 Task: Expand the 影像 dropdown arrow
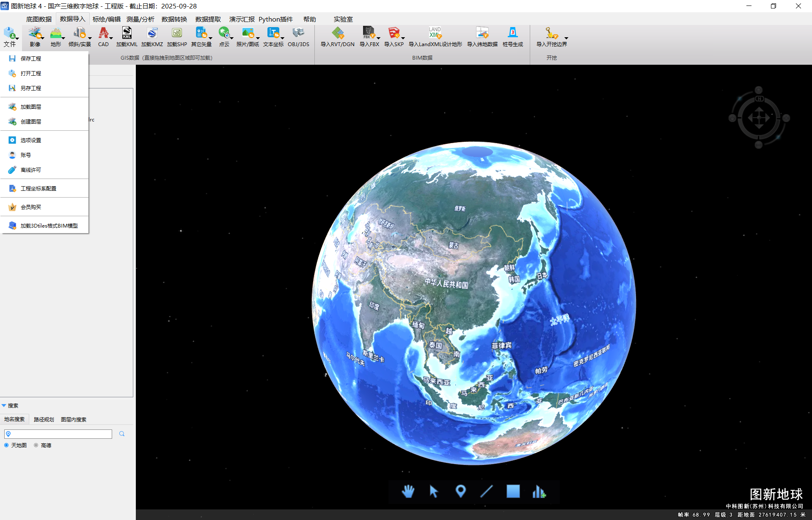pos(43,38)
